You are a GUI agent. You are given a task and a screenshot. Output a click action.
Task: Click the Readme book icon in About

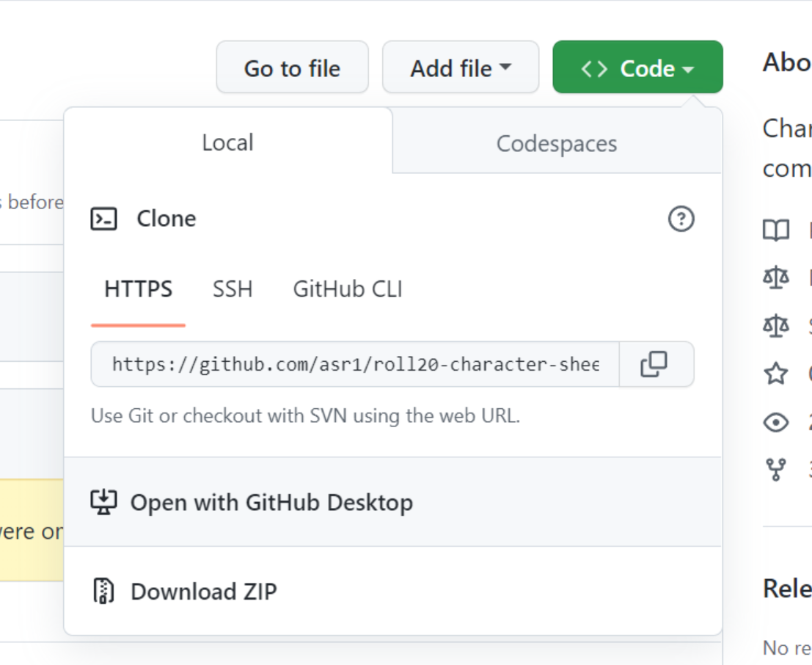pos(776,230)
